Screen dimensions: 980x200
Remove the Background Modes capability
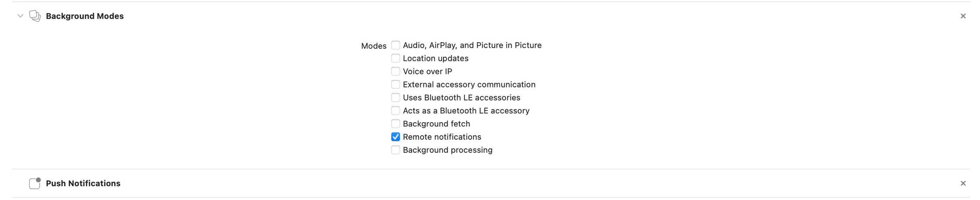tap(963, 16)
